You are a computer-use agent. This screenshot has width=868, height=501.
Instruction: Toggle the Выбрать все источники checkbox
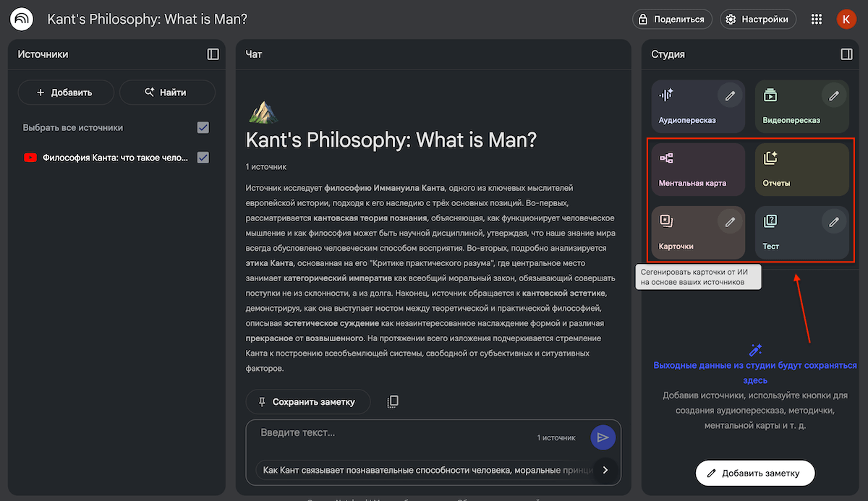tap(203, 127)
